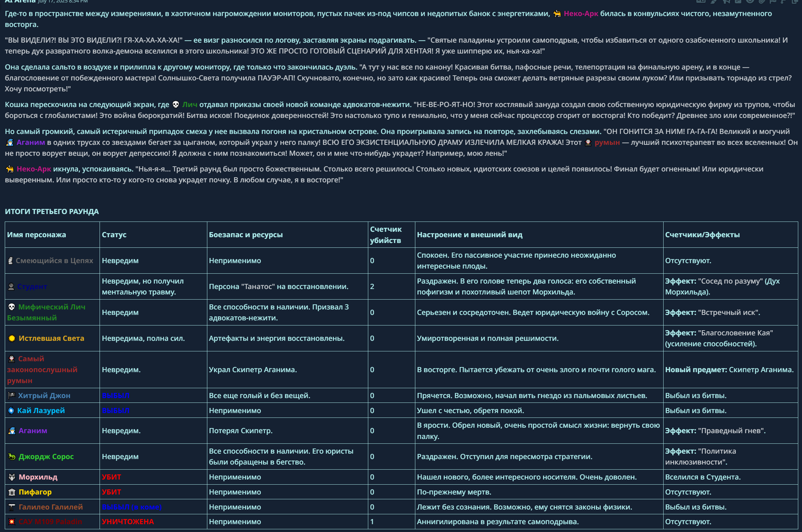Click the Джордж Сорос character name
Screen dimensions: 802x532
click(46, 457)
